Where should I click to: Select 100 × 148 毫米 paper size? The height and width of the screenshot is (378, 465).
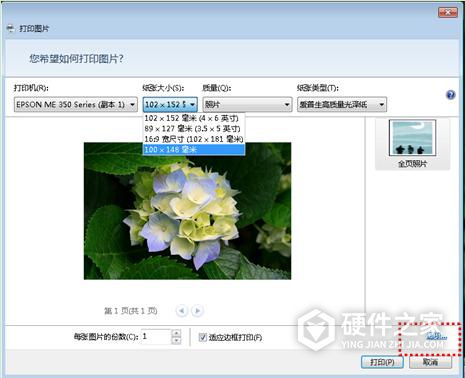click(x=194, y=150)
